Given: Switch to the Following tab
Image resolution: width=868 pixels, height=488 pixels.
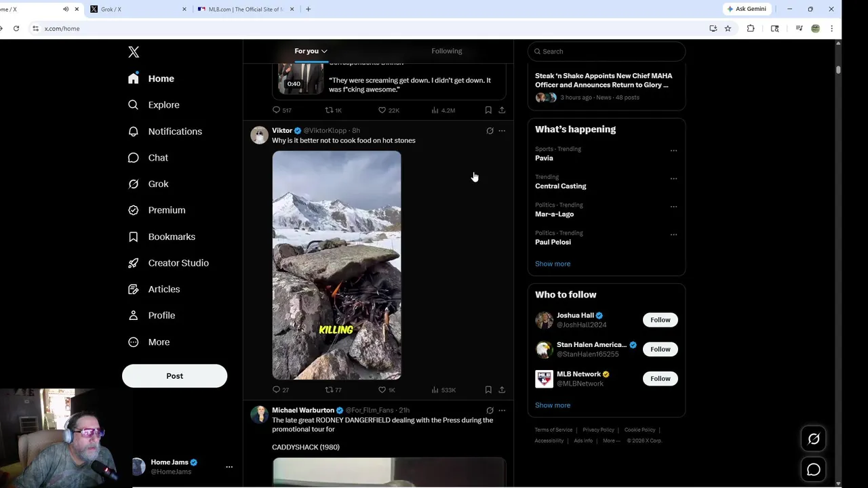Looking at the screenshot, I should (x=446, y=51).
